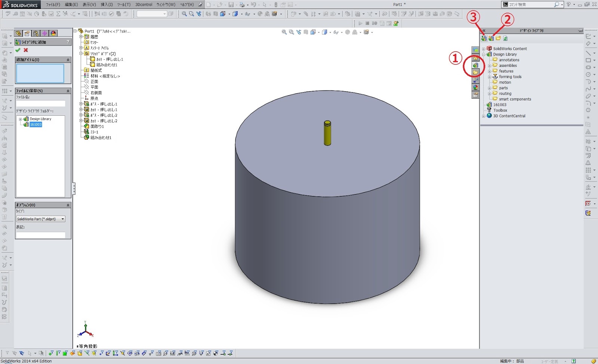Select parts folder in Design Library
Viewport: 598px width, 364px height.
click(x=503, y=88)
